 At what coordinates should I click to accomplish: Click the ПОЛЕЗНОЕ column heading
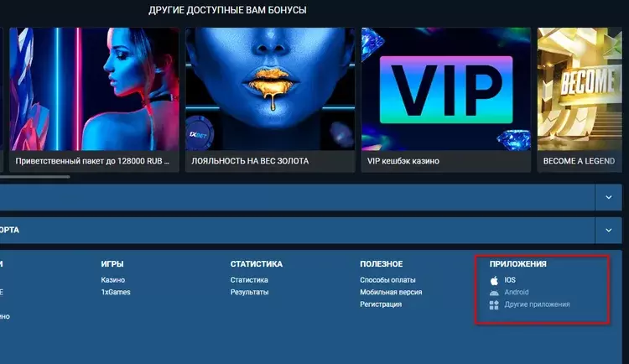(x=381, y=263)
